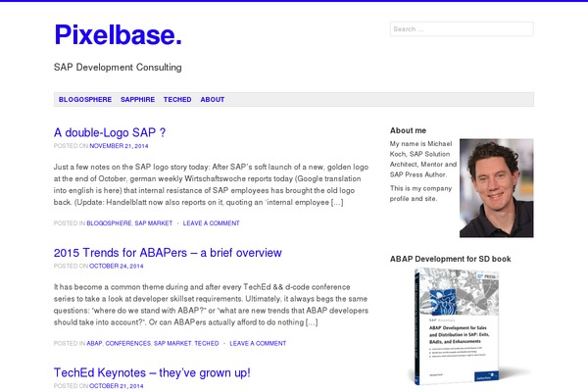
Task: Select the 'SAP Development Consulting' tagline text
Action: 118,68
